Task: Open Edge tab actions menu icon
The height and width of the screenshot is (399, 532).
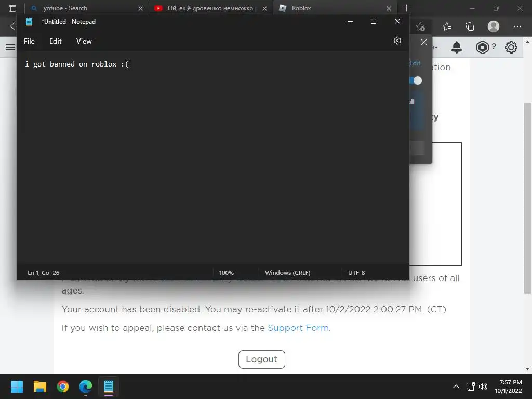Action: click(x=12, y=8)
